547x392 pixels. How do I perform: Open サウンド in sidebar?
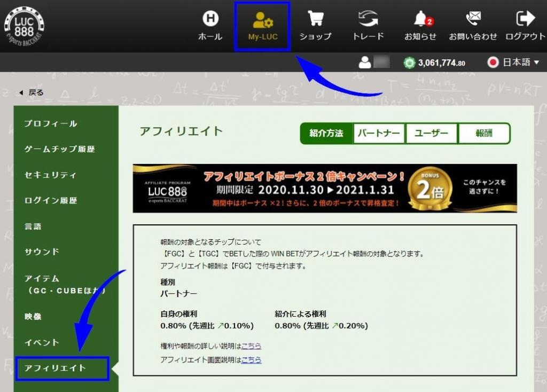click(x=42, y=252)
